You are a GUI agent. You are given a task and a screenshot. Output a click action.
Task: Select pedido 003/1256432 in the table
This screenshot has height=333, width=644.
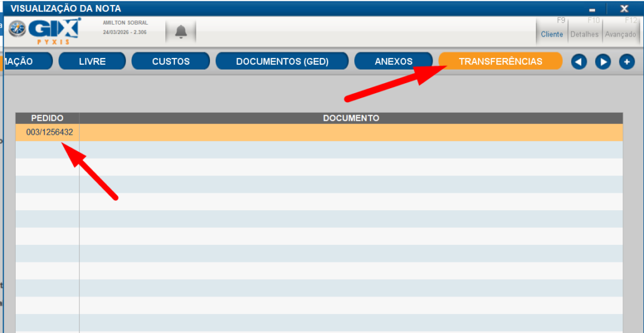point(49,133)
